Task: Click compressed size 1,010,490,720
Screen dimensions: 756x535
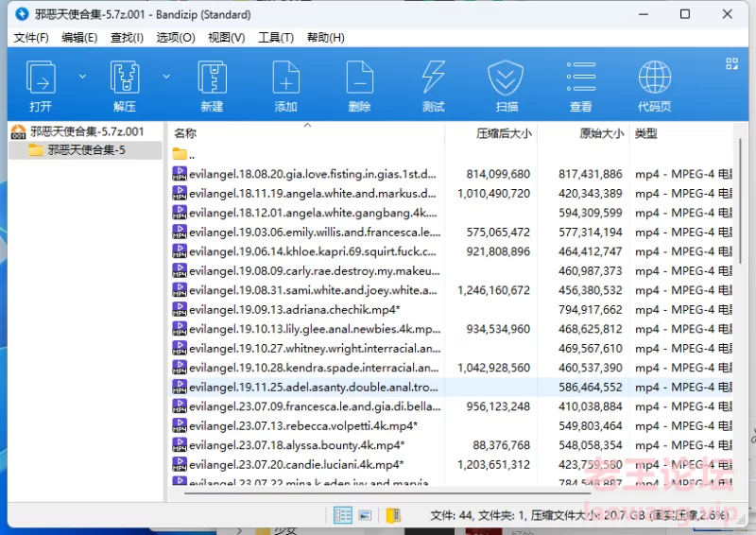Action: [x=493, y=193]
